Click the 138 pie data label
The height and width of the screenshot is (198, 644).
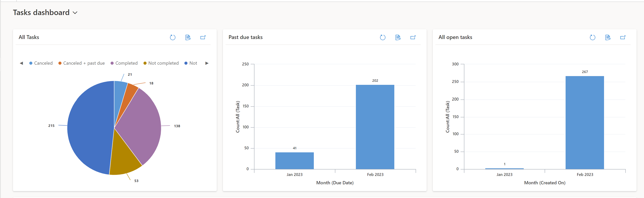tap(177, 126)
